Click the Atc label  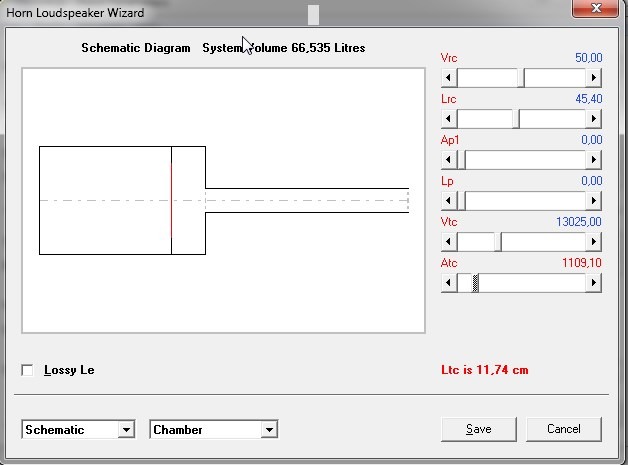pyautogui.click(x=449, y=263)
